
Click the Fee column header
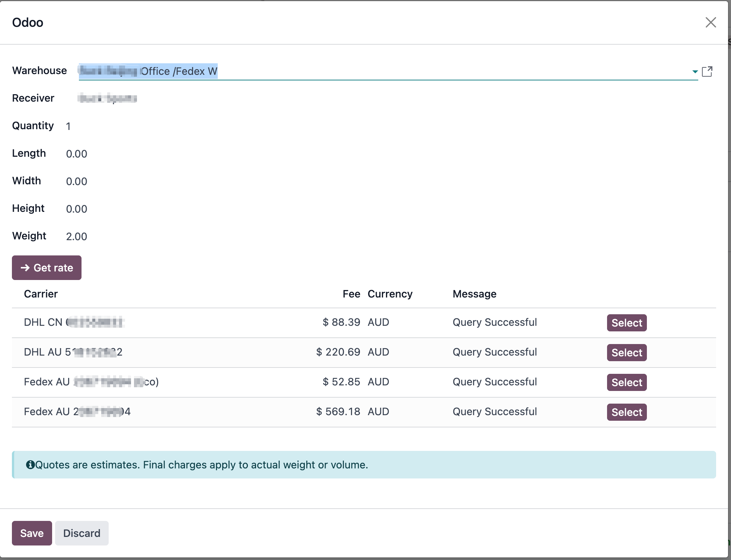point(351,294)
